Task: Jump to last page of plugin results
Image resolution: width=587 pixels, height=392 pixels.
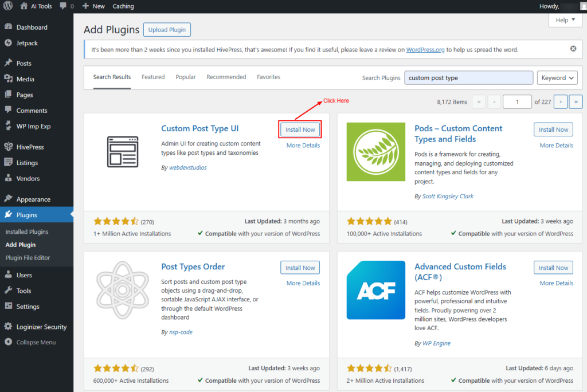Action: [576, 102]
